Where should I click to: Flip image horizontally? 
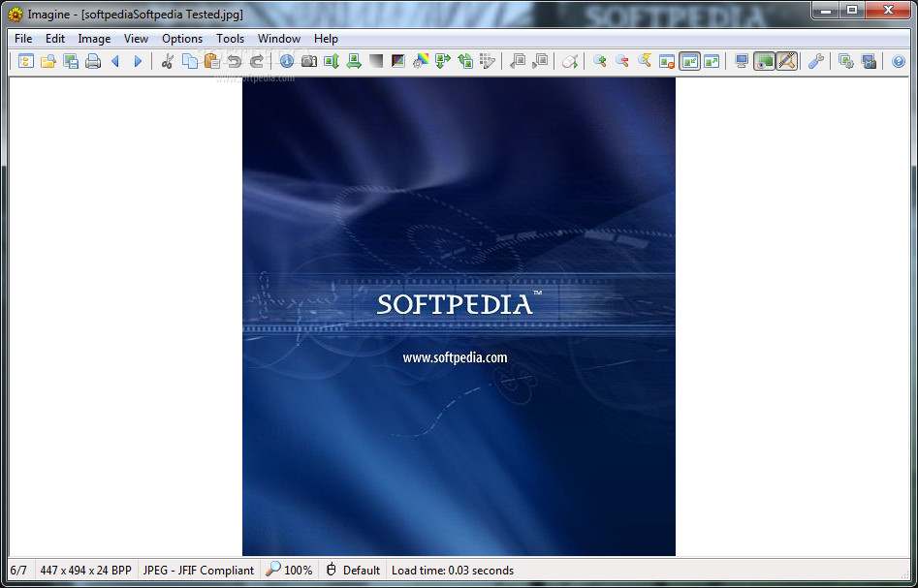(x=354, y=61)
